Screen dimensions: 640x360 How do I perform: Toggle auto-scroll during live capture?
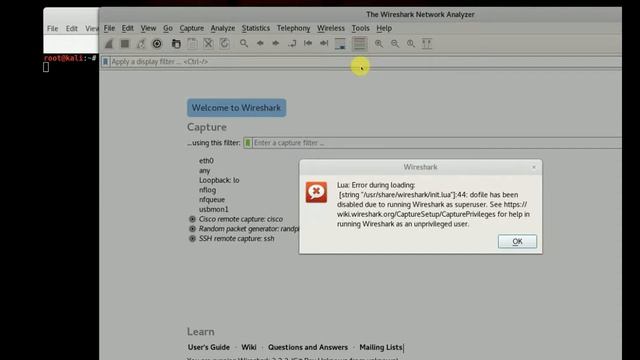click(340, 44)
